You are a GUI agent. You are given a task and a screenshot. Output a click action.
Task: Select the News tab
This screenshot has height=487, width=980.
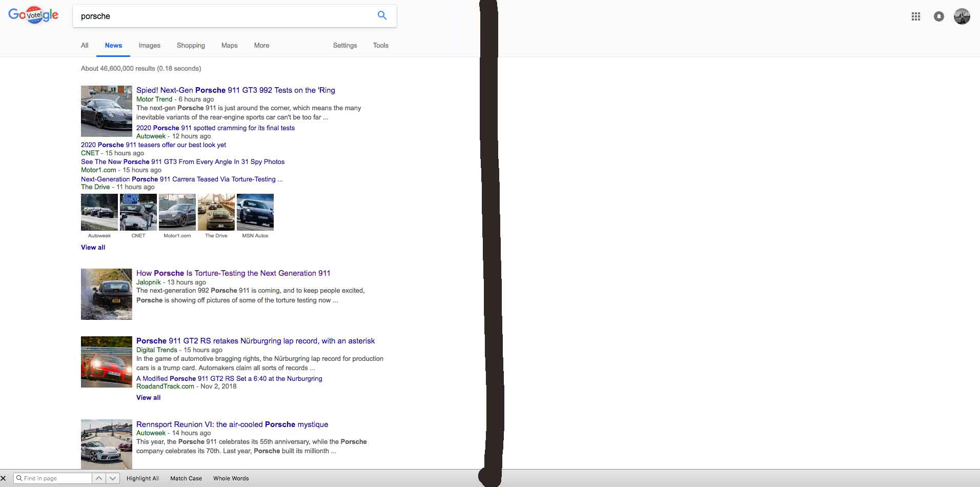(113, 45)
